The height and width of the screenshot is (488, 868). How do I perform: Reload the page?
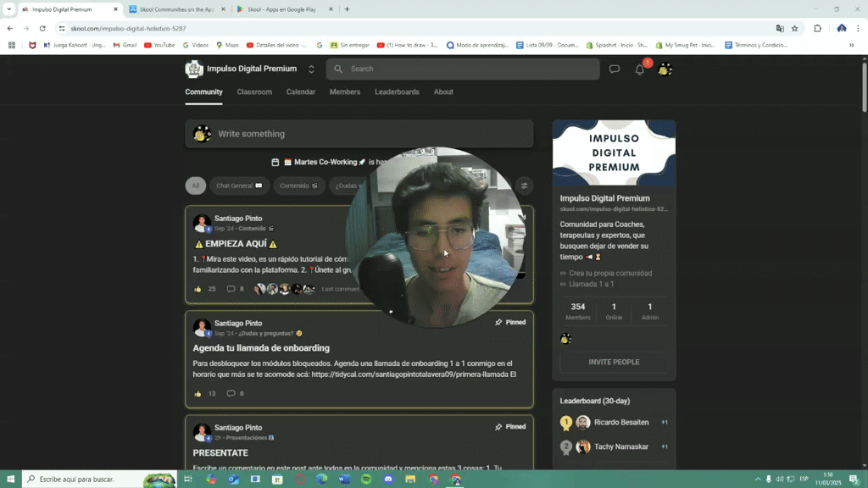[x=42, y=28]
